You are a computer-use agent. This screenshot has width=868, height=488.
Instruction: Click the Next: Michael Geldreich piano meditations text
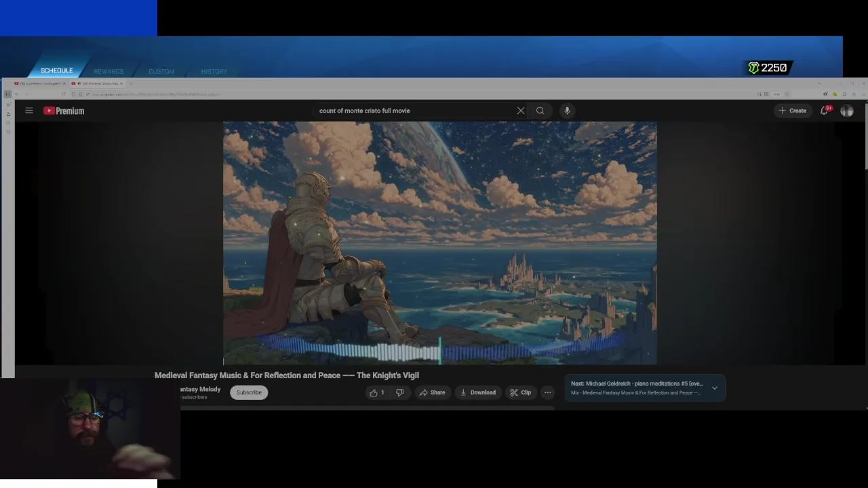click(636, 384)
